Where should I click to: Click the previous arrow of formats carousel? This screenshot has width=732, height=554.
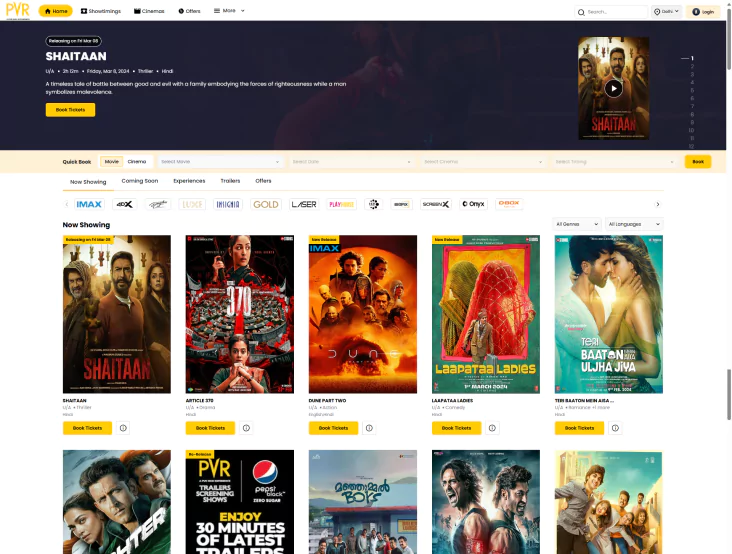click(x=67, y=204)
